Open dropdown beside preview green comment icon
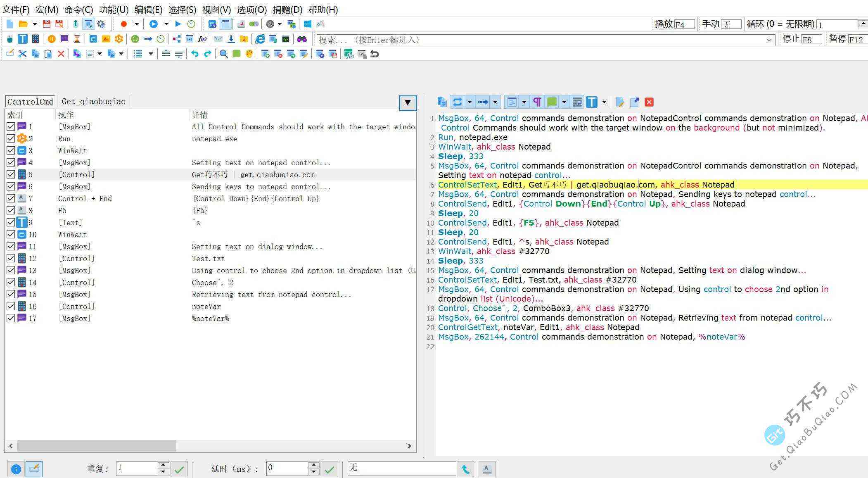868x478 pixels. click(x=564, y=102)
